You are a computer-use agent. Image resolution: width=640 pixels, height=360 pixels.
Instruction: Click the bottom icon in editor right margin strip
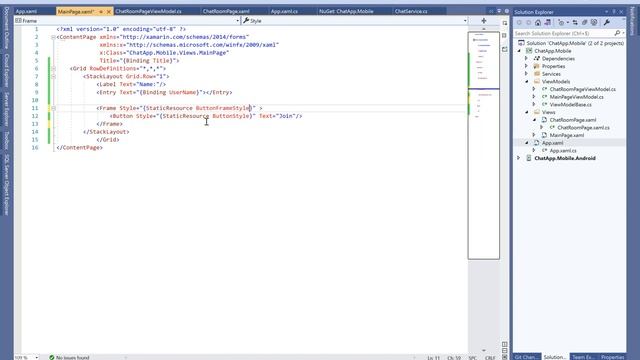tap(505, 49)
